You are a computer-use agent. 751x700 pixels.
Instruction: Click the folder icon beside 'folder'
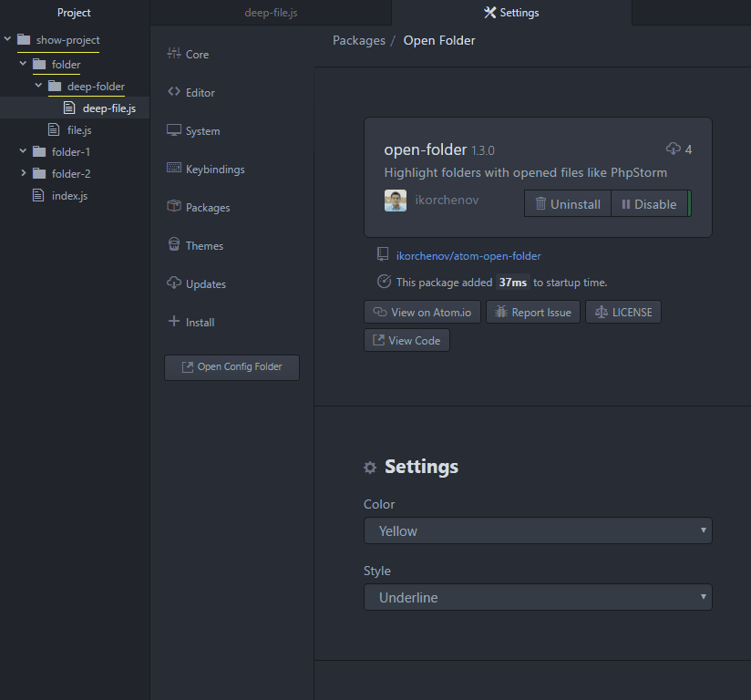pos(39,64)
